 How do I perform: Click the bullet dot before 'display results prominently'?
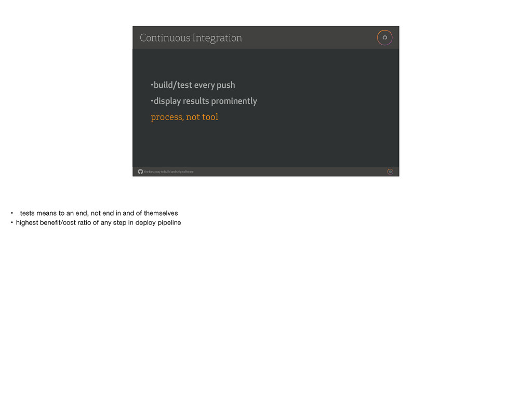pos(152,100)
